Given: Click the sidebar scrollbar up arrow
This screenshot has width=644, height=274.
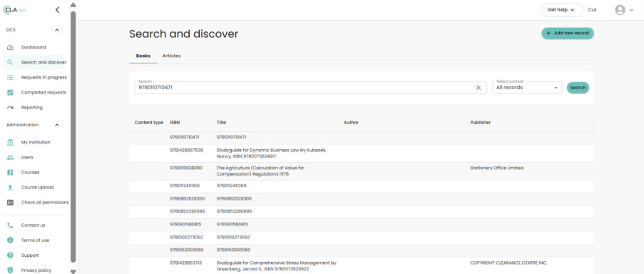Looking at the screenshot, I should (73, 5).
